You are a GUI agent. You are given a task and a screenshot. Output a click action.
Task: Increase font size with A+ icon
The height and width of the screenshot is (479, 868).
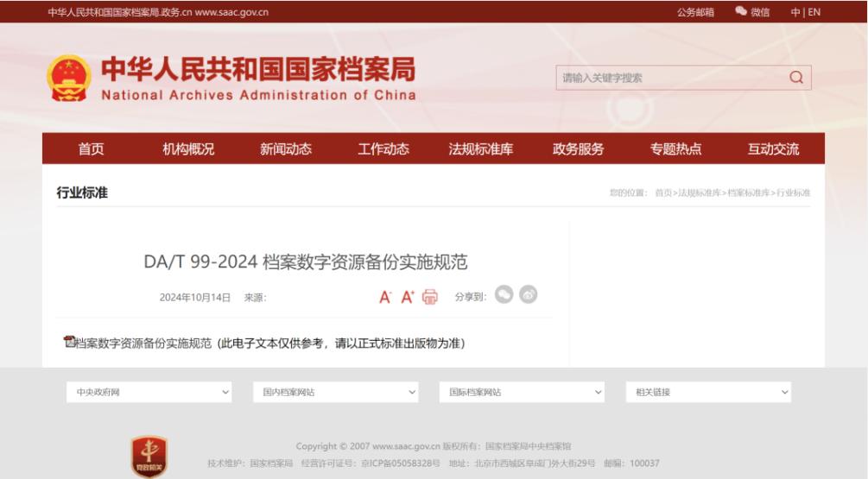pos(408,297)
